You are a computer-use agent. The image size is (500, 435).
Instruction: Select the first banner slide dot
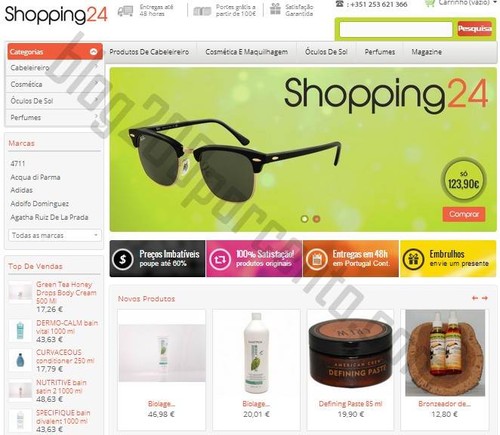click(304, 219)
